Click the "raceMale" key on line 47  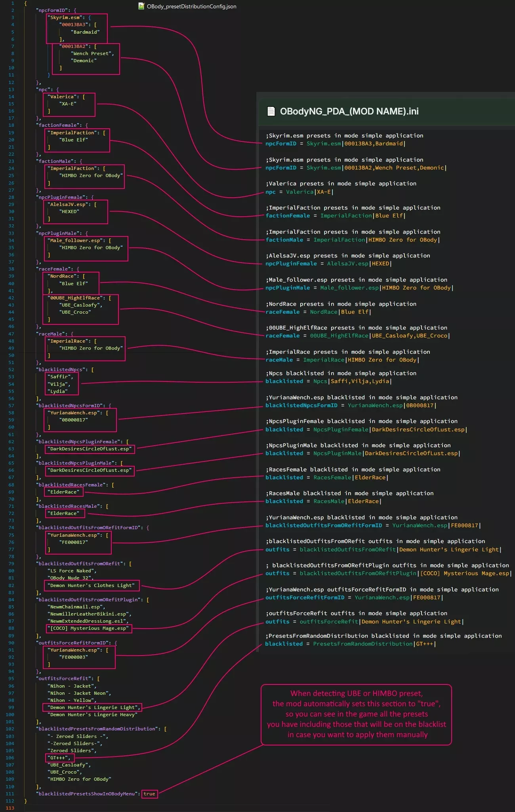51,334
